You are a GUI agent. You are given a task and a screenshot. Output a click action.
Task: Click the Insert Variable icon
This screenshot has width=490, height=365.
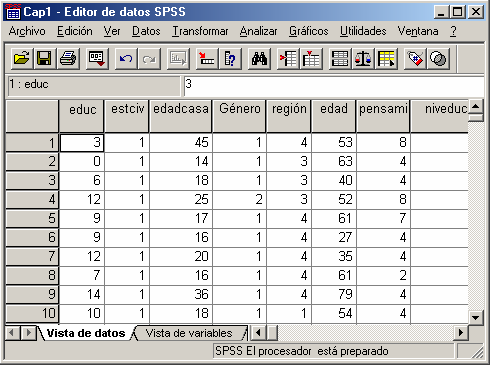tap(311, 59)
